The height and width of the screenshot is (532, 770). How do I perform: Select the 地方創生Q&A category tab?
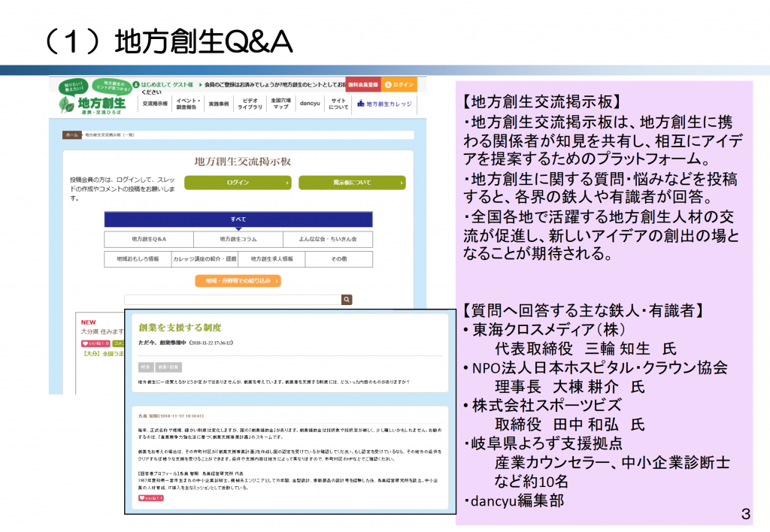point(149,239)
